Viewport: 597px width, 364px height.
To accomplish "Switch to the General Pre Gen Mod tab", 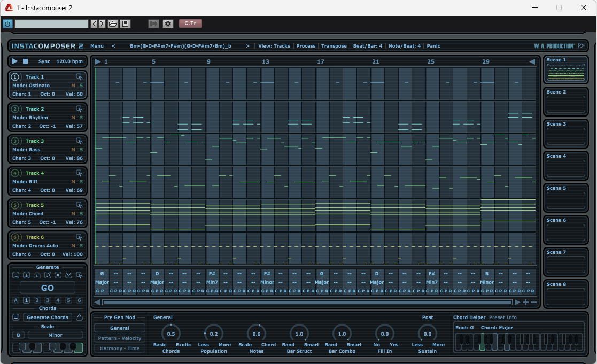I will pyautogui.click(x=120, y=328).
